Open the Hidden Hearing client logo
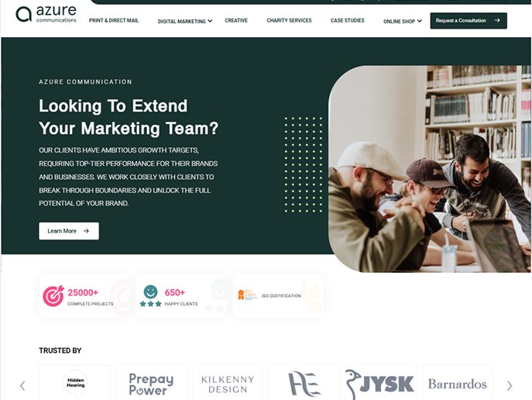 coord(74,383)
